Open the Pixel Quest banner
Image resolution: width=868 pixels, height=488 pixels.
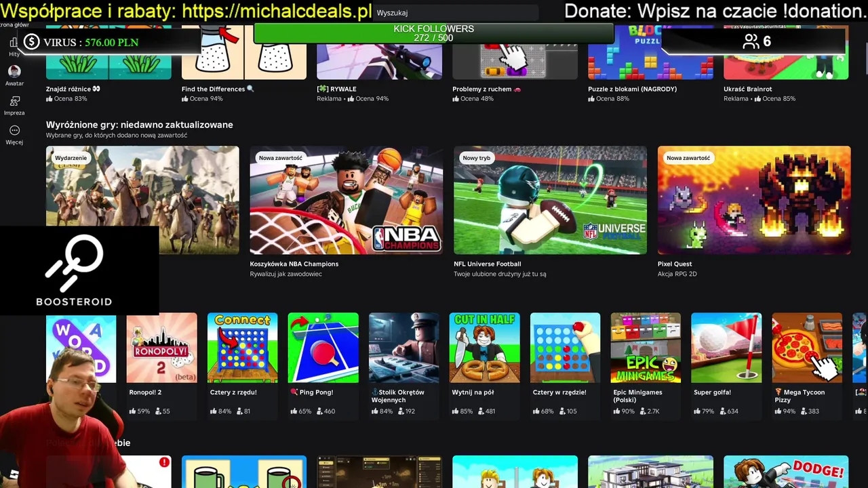754,201
